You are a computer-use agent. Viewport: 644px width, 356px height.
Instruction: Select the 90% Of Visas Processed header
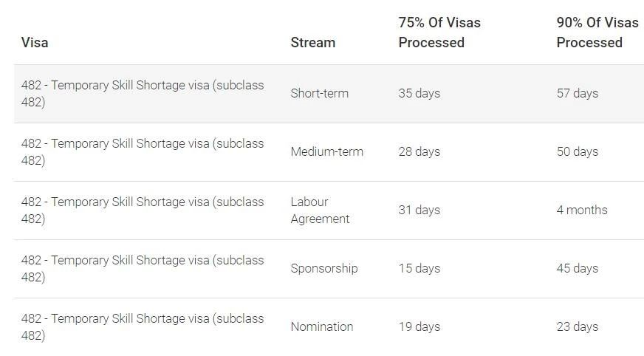coord(597,32)
